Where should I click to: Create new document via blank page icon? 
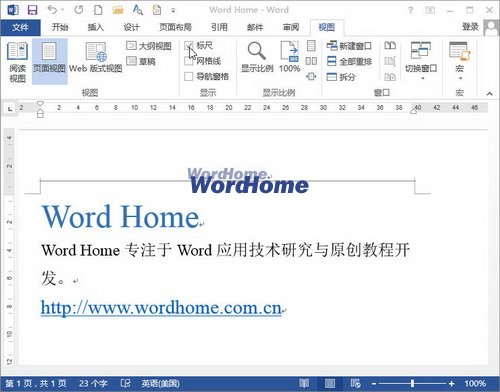[x=98, y=10]
